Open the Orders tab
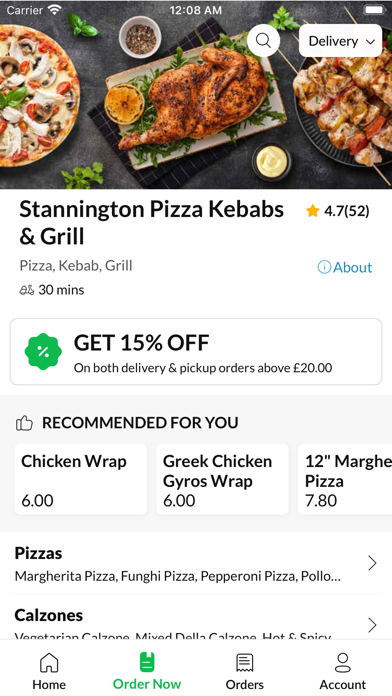392x696 pixels. pyautogui.click(x=245, y=671)
